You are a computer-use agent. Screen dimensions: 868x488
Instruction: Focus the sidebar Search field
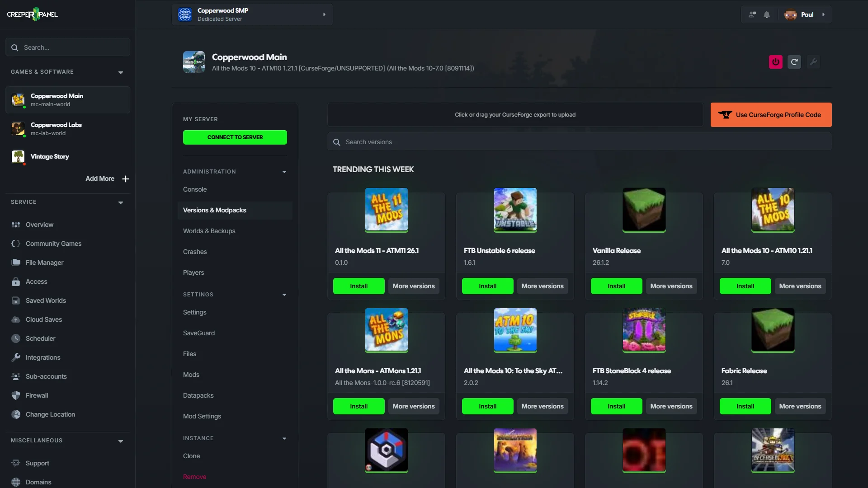[x=68, y=47]
